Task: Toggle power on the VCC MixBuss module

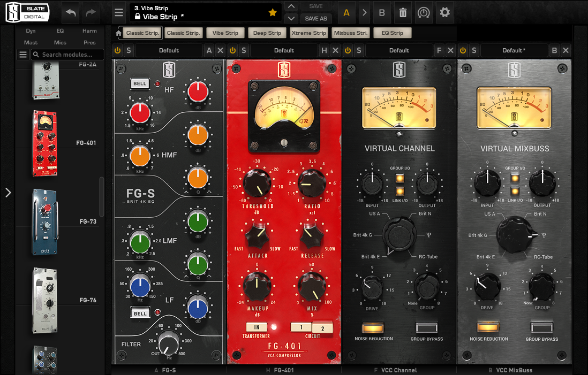Action: 463,50
